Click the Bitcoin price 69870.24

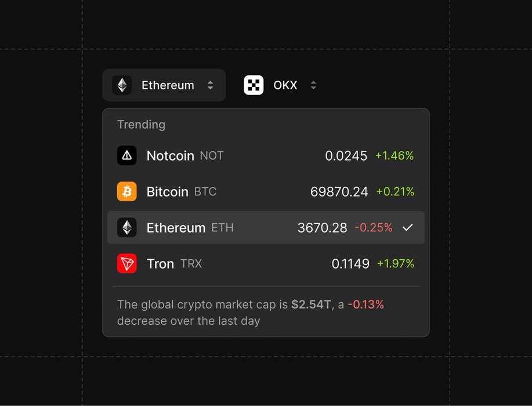tap(339, 191)
